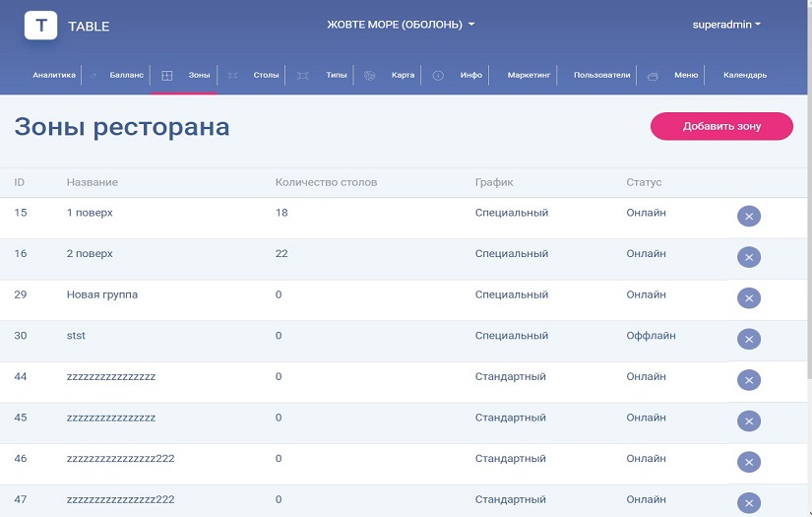Click the Меню tab icon

pyautogui.click(x=653, y=76)
